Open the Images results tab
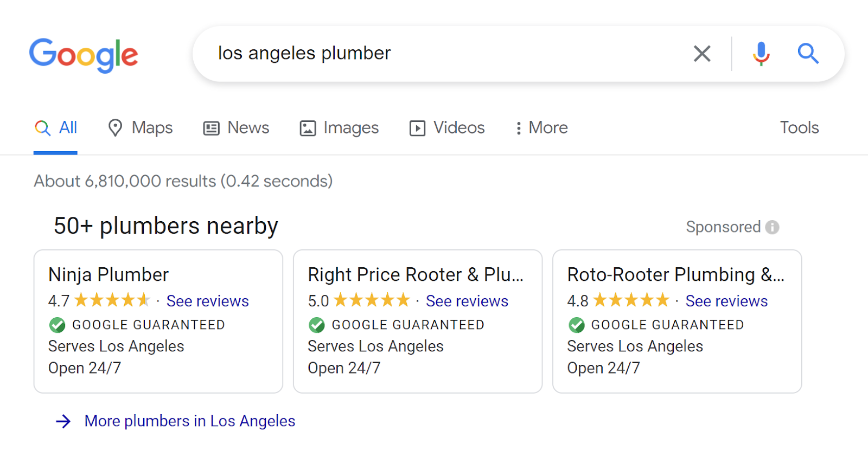The width and height of the screenshot is (868, 463). coord(339,128)
